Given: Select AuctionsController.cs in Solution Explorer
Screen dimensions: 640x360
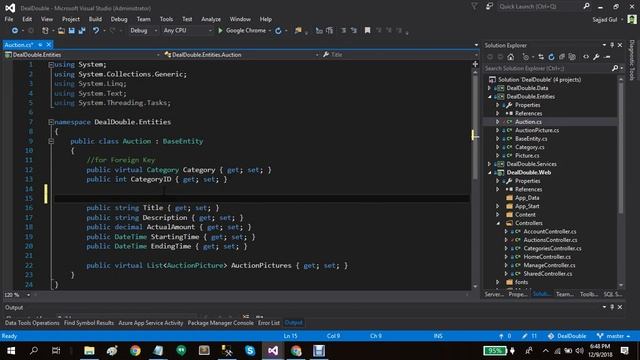Looking at the screenshot, I should 550,240.
